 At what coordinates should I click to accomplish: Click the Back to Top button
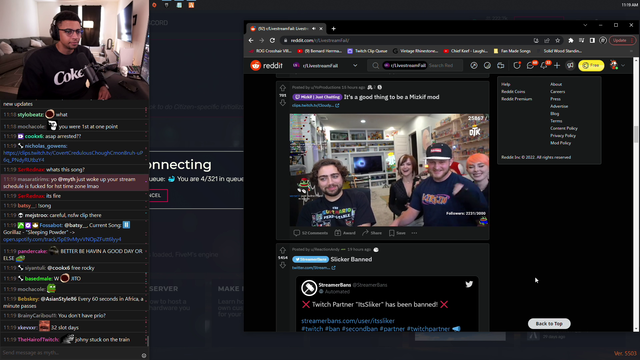pyautogui.click(x=549, y=324)
